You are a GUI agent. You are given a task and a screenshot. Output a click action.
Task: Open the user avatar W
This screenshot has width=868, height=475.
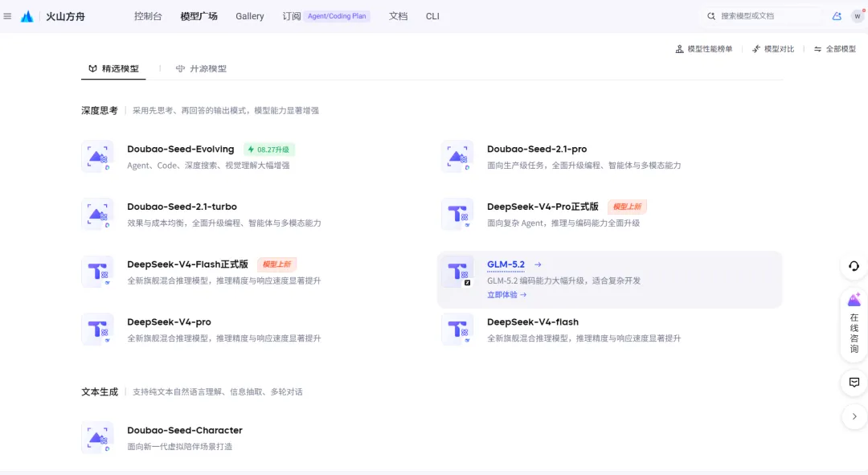pos(858,16)
